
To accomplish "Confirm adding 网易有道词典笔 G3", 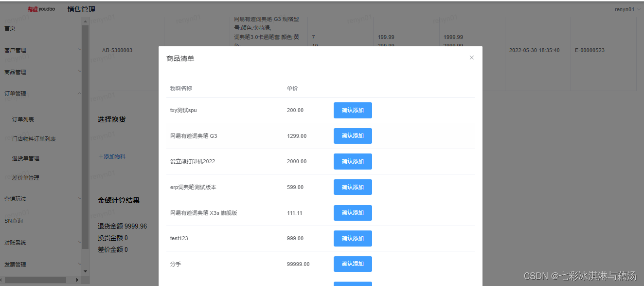I will point(353,136).
